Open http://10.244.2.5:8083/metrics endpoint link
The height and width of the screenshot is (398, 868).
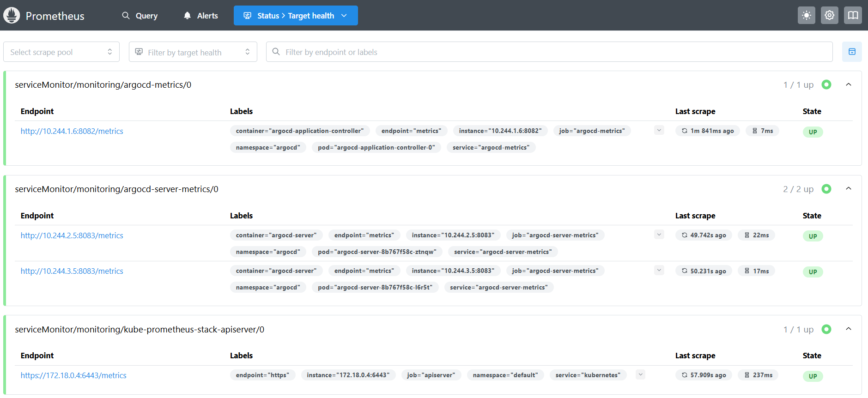(72, 235)
